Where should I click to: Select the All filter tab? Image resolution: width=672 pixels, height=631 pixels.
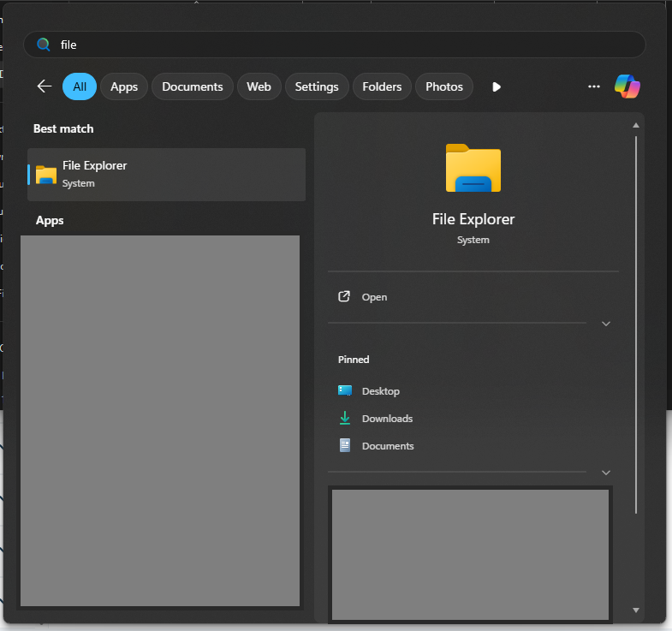pyautogui.click(x=80, y=86)
